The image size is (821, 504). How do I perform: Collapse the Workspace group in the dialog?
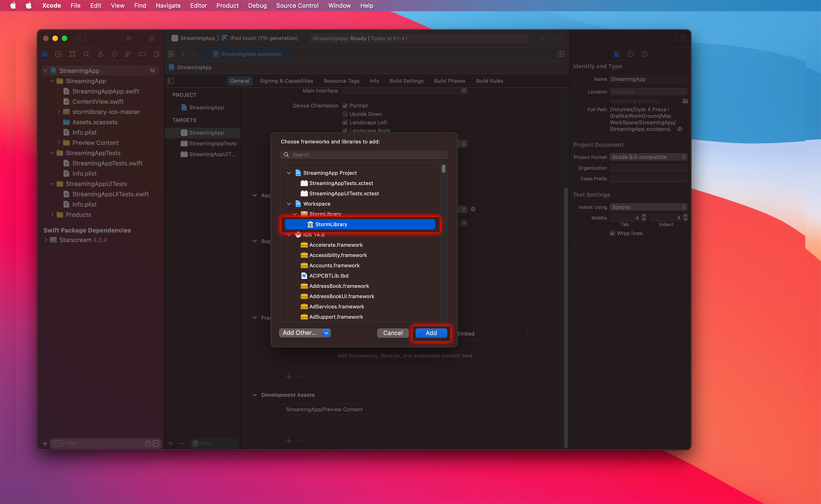coord(289,204)
